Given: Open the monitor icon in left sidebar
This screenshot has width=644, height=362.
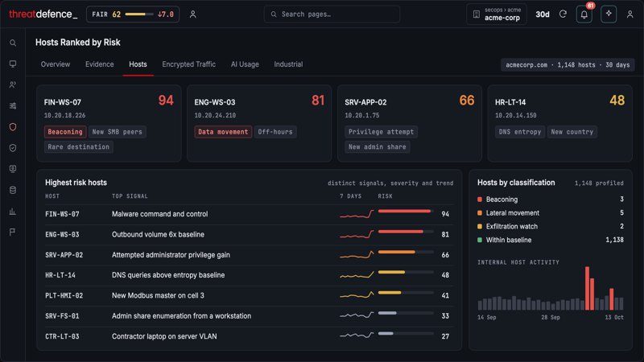Looking at the screenshot, I should tap(13, 64).
